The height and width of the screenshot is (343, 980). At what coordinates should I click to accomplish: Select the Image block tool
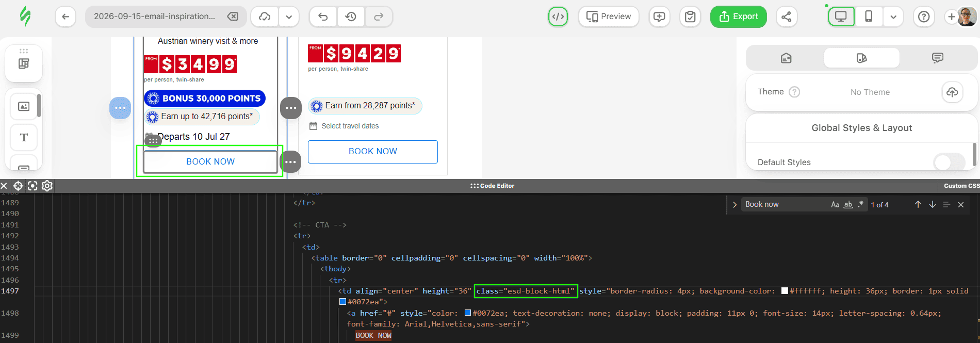pyautogui.click(x=24, y=106)
